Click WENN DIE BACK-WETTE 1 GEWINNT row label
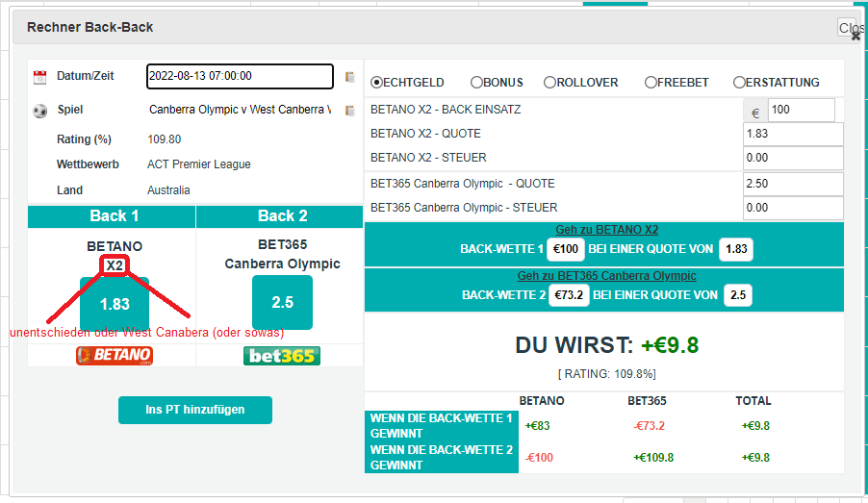This screenshot has height=503, width=868. pos(441,426)
